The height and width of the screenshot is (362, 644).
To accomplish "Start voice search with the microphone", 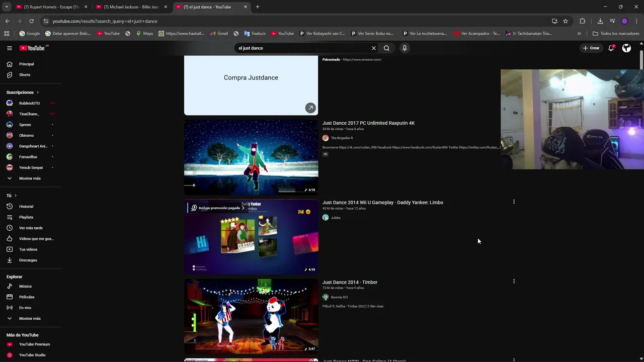I will [x=405, y=48].
